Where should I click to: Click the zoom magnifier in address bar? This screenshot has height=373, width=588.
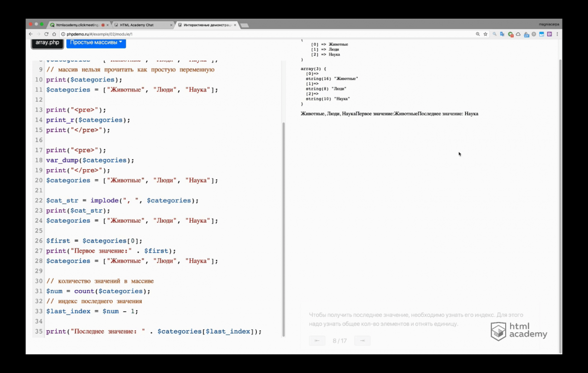(x=478, y=34)
